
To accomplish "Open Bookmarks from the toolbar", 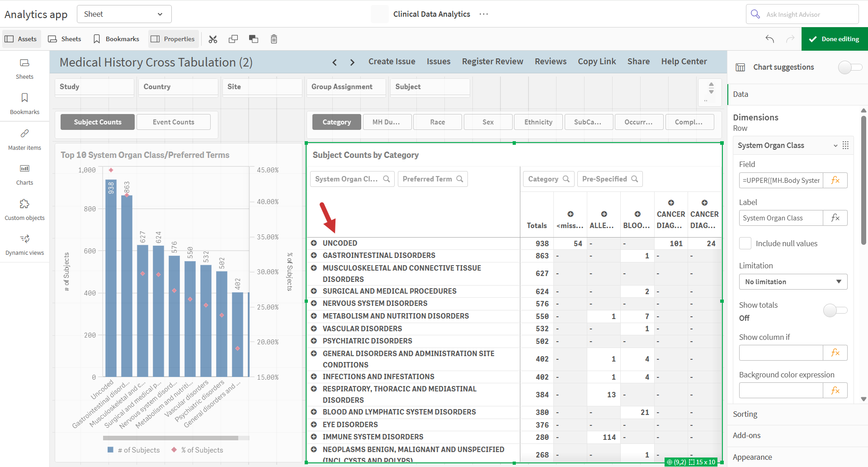I will [116, 39].
